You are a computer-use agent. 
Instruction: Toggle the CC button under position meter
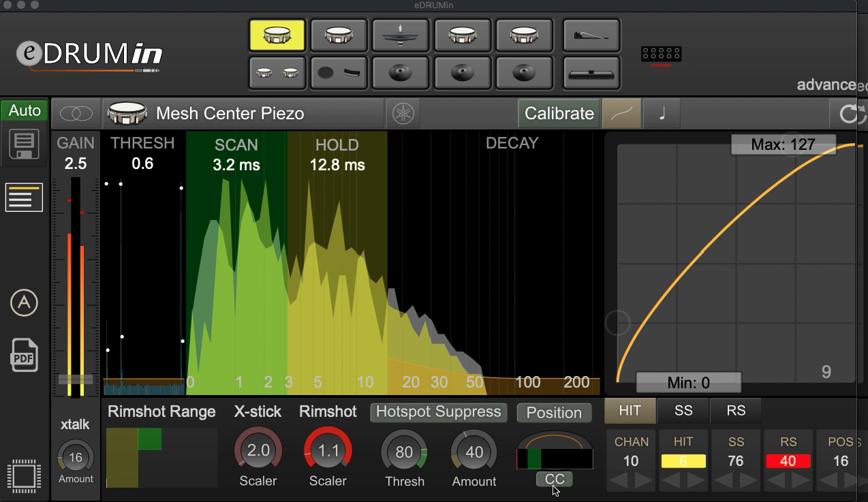[x=555, y=479]
